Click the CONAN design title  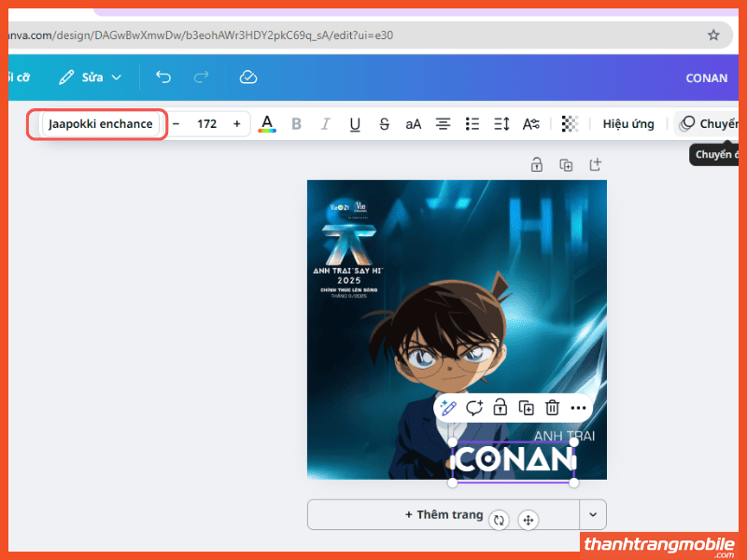[707, 78]
